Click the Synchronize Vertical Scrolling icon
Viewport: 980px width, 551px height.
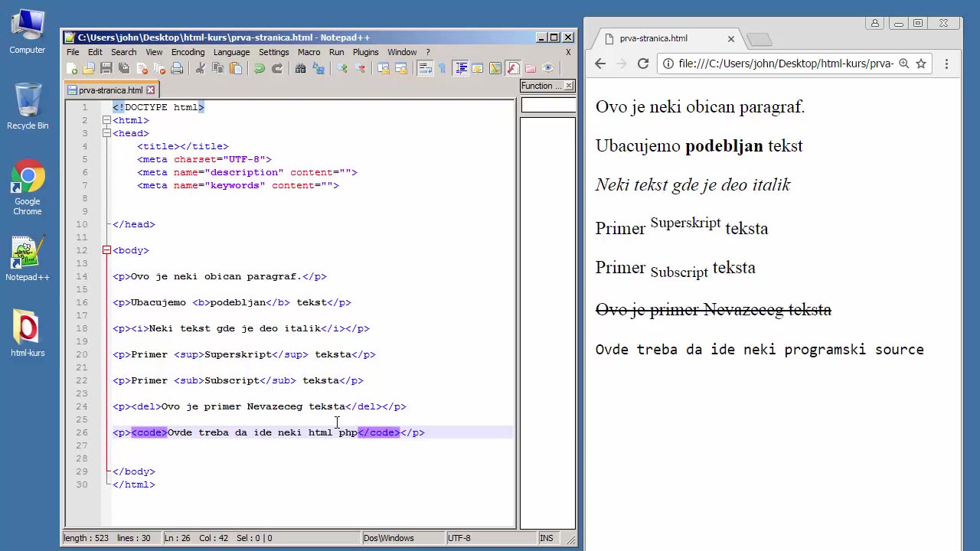[384, 68]
